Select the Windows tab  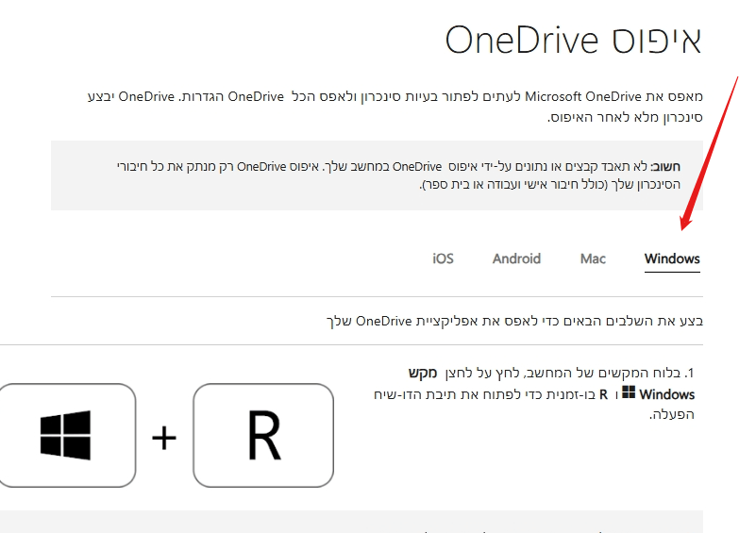tap(672, 258)
